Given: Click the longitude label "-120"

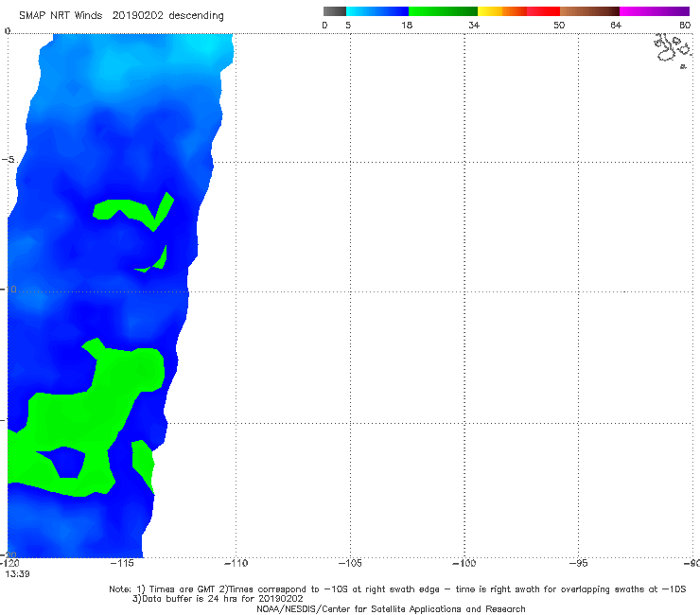Looking at the screenshot, I should [x=10, y=563].
